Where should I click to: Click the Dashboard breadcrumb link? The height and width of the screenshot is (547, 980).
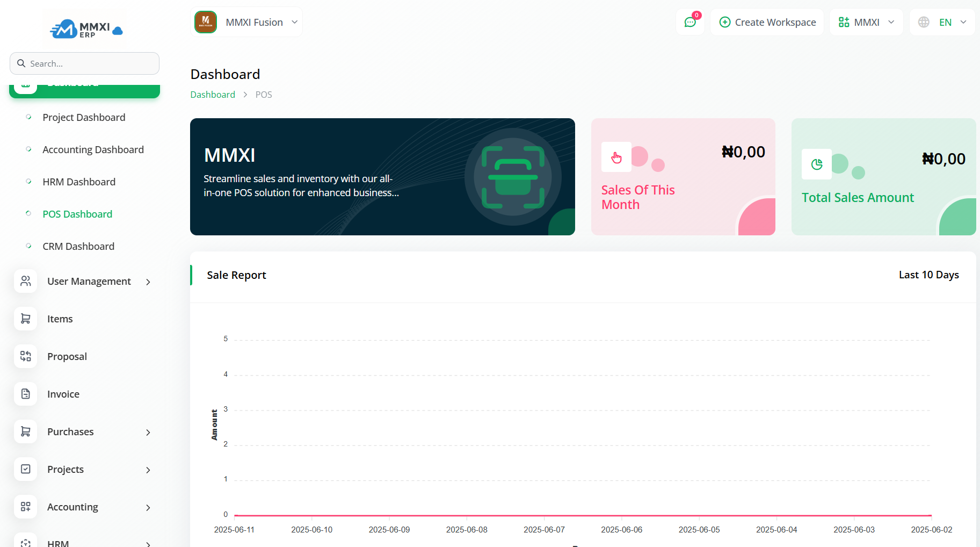(213, 95)
